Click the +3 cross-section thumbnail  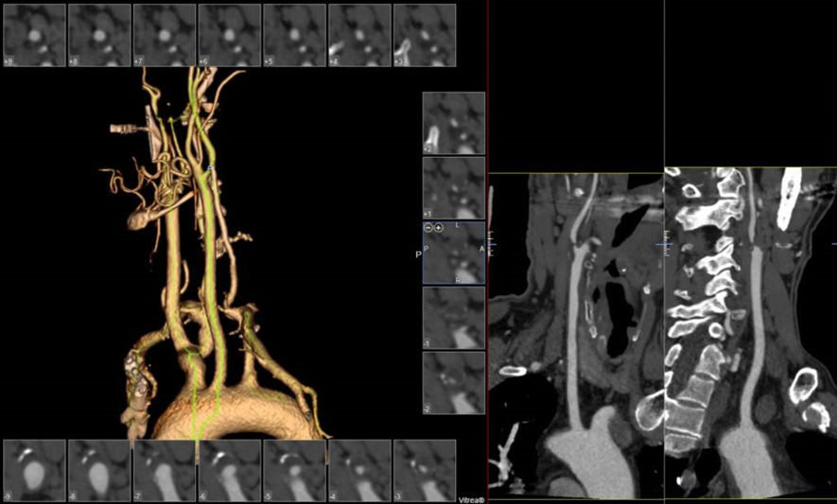point(424,35)
